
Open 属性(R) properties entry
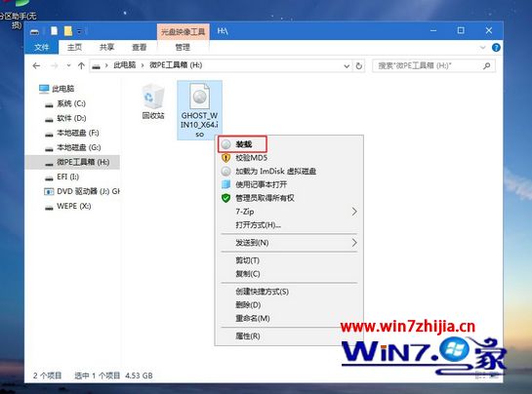(289, 336)
